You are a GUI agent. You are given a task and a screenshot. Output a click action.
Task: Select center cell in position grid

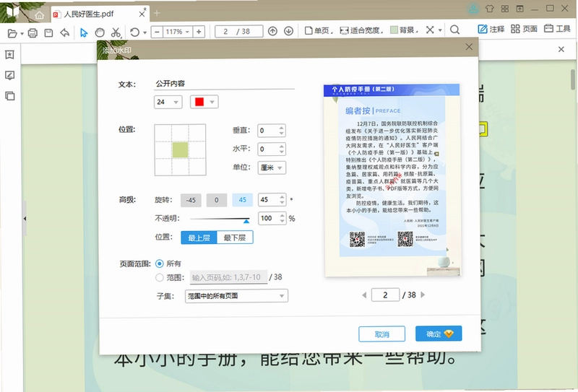pyautogui.click(x=180, y=150)
